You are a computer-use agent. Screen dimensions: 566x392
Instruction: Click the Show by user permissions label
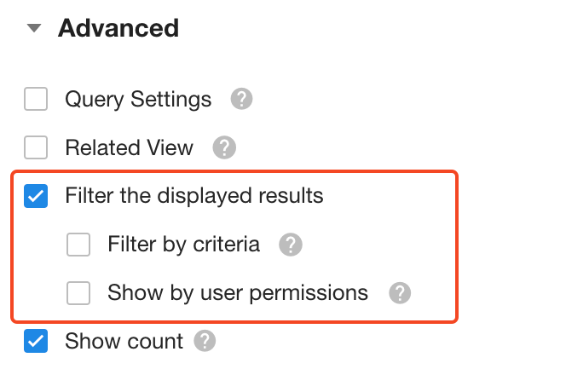[238, 294]
